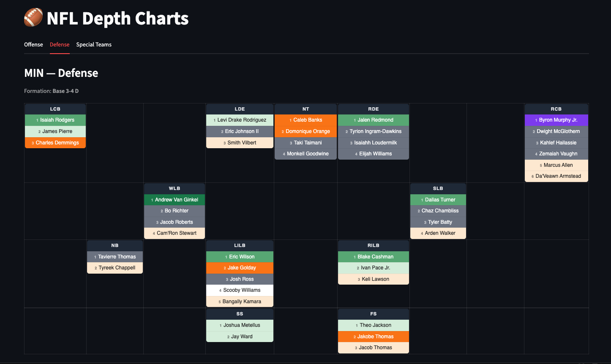The width and height of the screenshot is (611, 364).
Task: Click Eric Johnson II's row
Action: pos(240,131)
